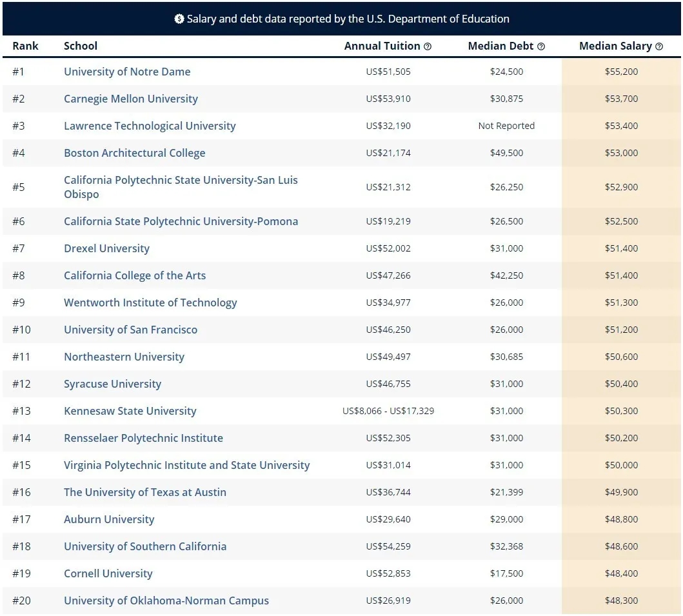Click Wentworth Institute of Technology link
683x616 pixels.
coord(150,303)
